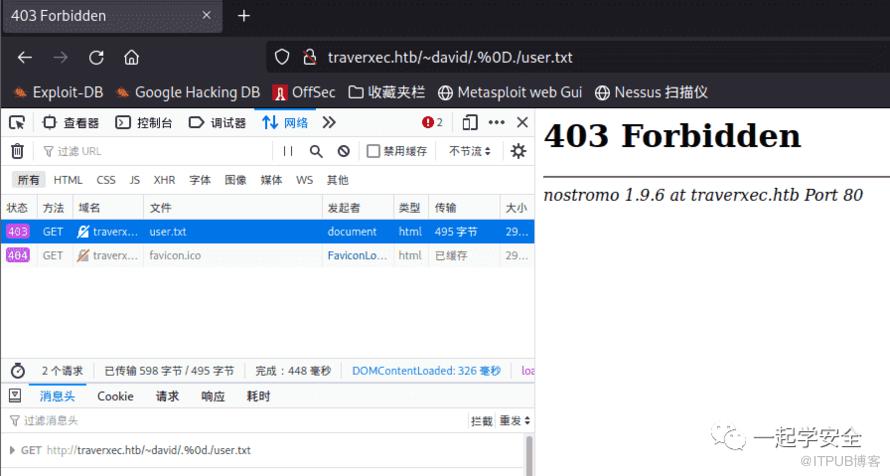Click the shield tracking protection icon
The image size is (890, 476).
(x=282, y=57)
